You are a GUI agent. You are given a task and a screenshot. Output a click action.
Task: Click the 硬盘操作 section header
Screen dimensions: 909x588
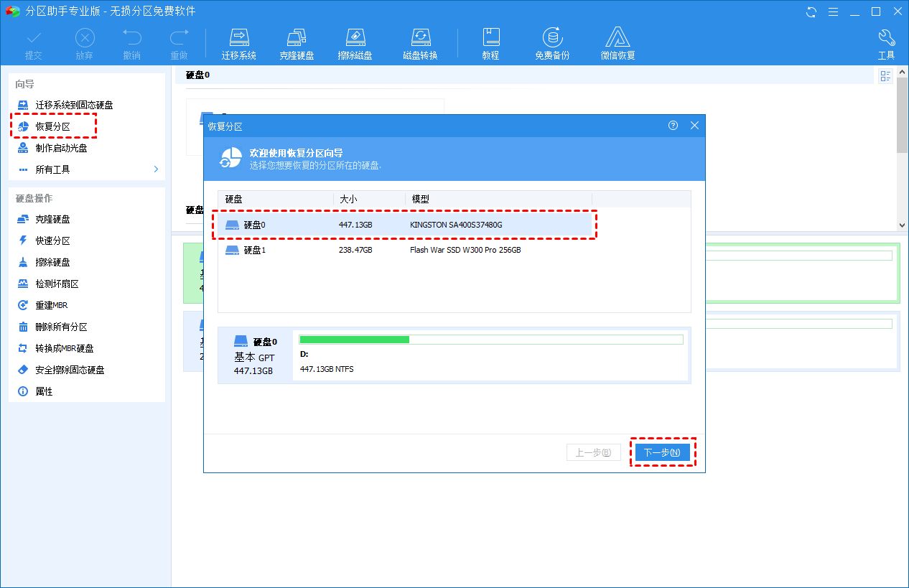(34, 198)
